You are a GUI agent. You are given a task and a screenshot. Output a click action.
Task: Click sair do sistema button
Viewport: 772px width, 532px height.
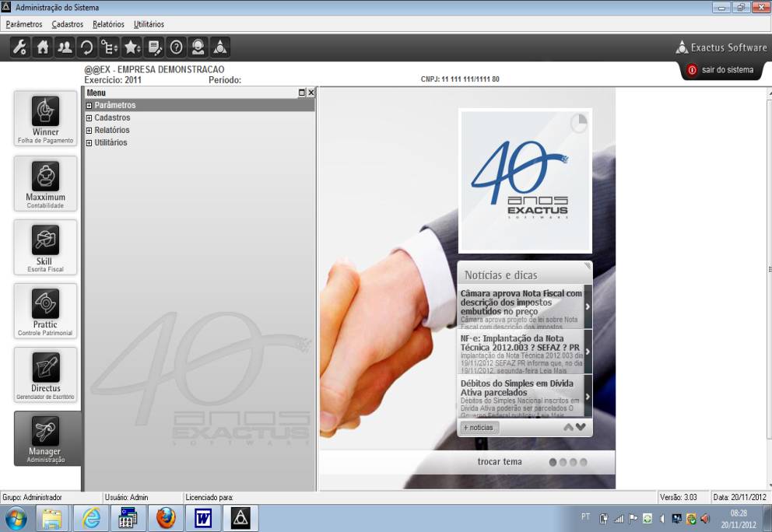coord(721,70)
